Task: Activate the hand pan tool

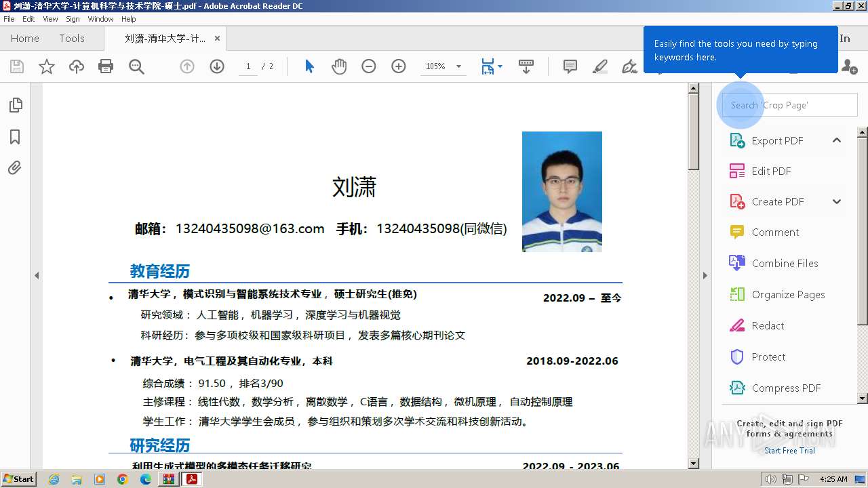Action: [x=339, y=66]
